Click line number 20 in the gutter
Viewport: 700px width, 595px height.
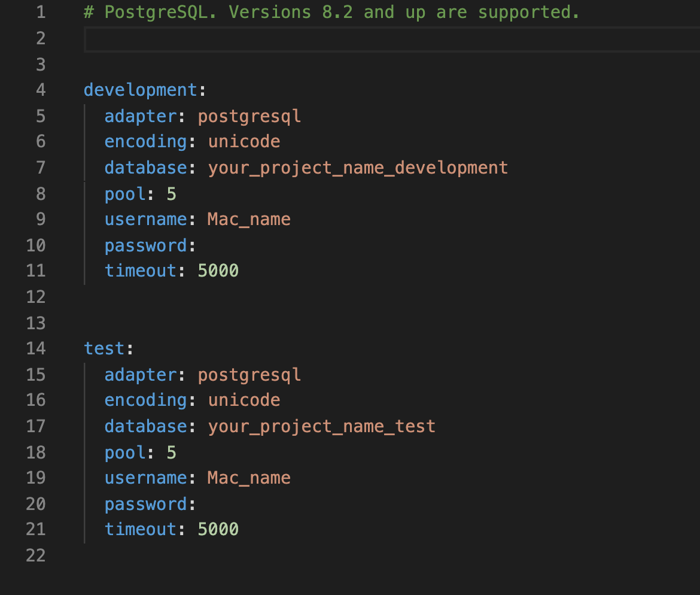pyautogui.click(x=36, y=505)
